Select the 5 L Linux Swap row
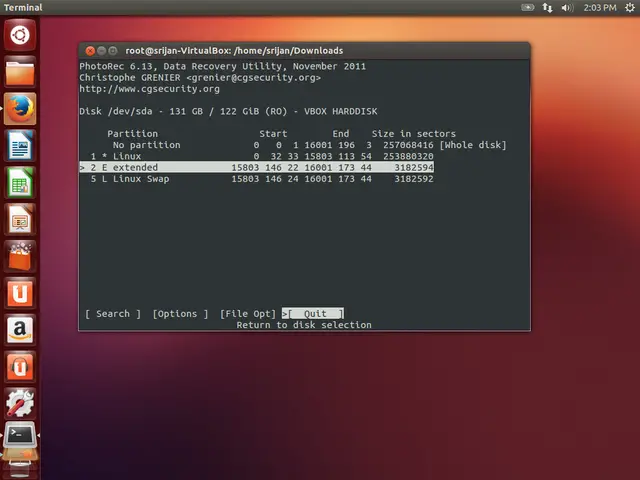 click(256, 179)
